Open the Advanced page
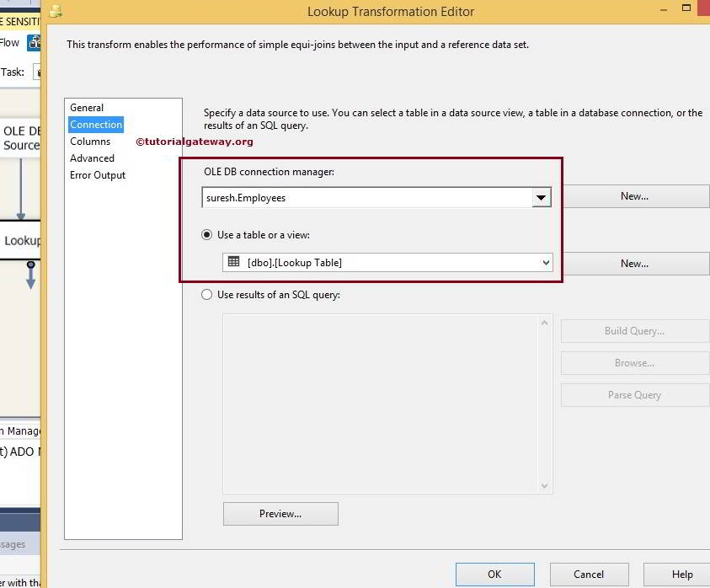Viewport: 710px width, 588px height. coord(92,158)
